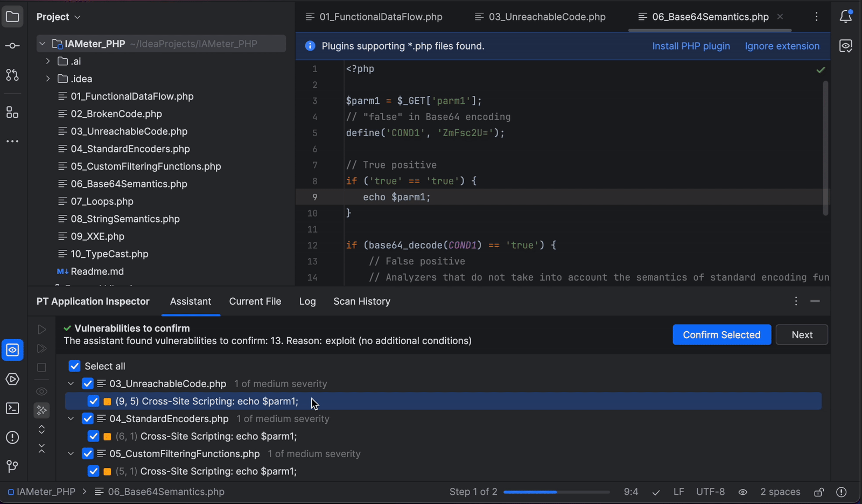Toggle the eye icon in inspector toolbar
Screen dimensions: 862x504
tap(41, 391)
